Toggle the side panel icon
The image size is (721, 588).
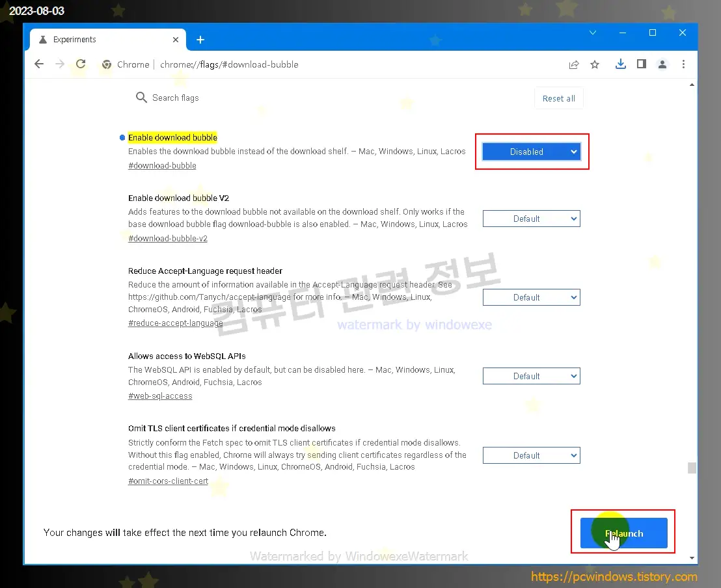(x=642, y=64)
